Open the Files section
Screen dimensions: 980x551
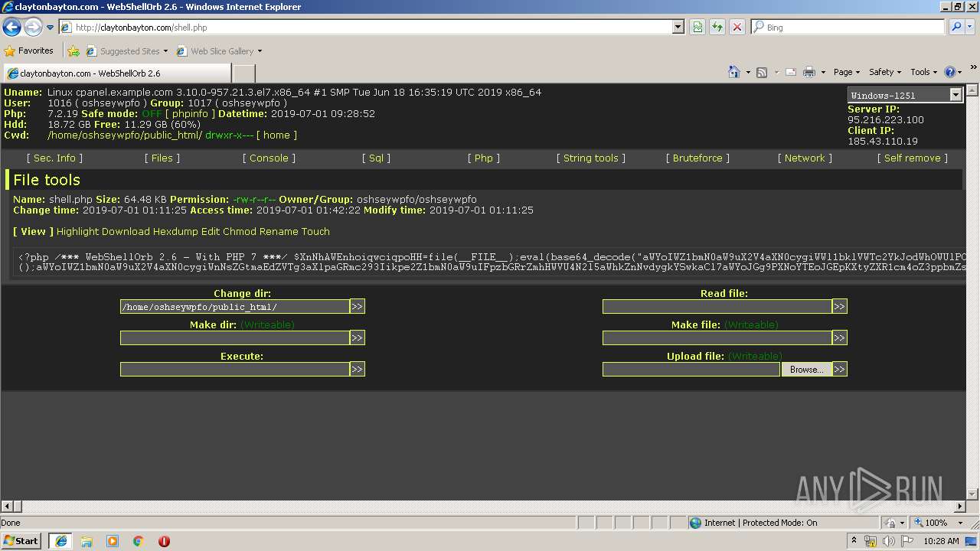[x=162, y=158]
